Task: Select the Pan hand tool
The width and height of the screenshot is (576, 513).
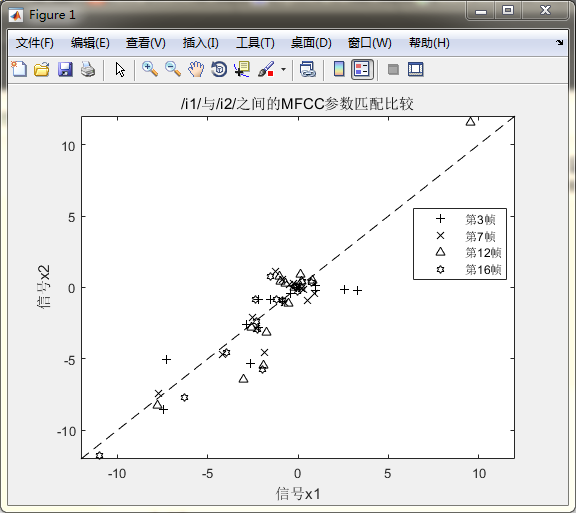Action: pyautogui.click(x=196, y=69)
